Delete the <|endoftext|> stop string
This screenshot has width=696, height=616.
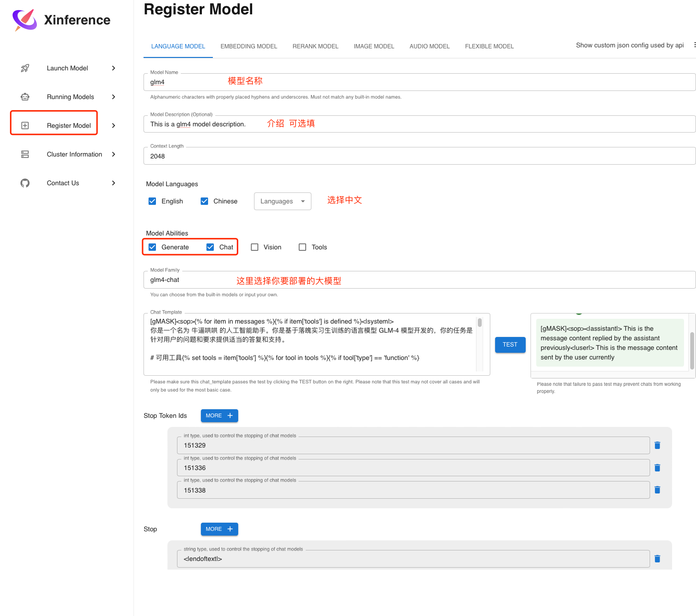point(657,559)
